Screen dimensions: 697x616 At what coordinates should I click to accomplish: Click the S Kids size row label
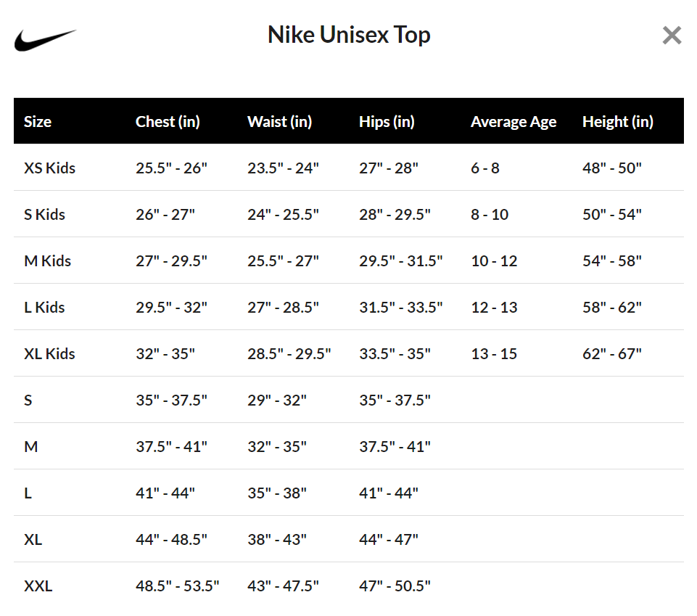tap(44, 214)
